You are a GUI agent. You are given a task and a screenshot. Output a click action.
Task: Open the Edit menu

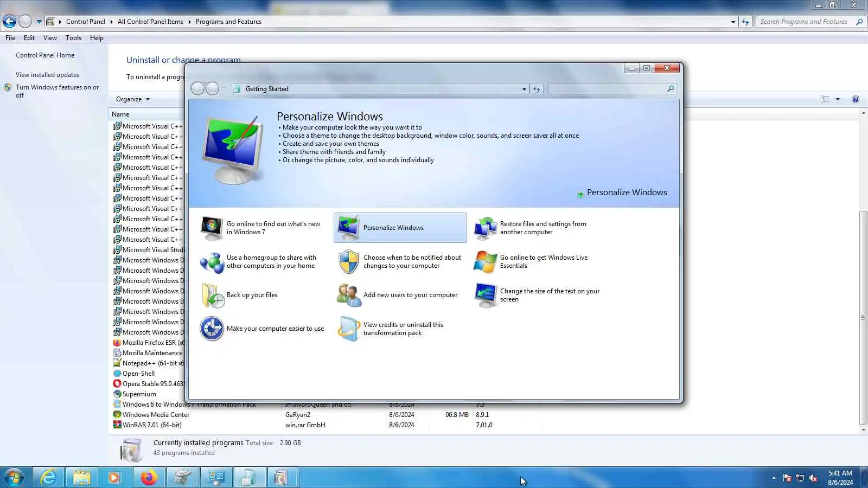[x=29, y=38]
